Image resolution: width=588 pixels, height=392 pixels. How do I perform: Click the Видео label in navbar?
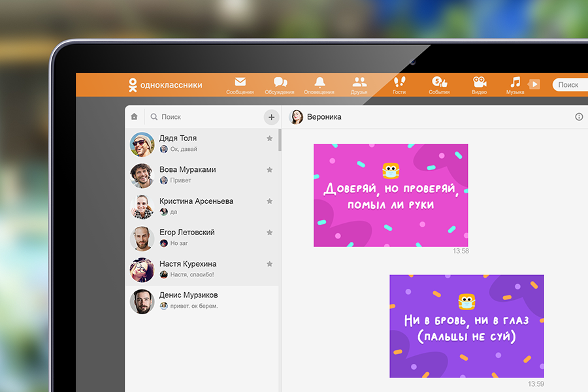[x=480, y=92]
